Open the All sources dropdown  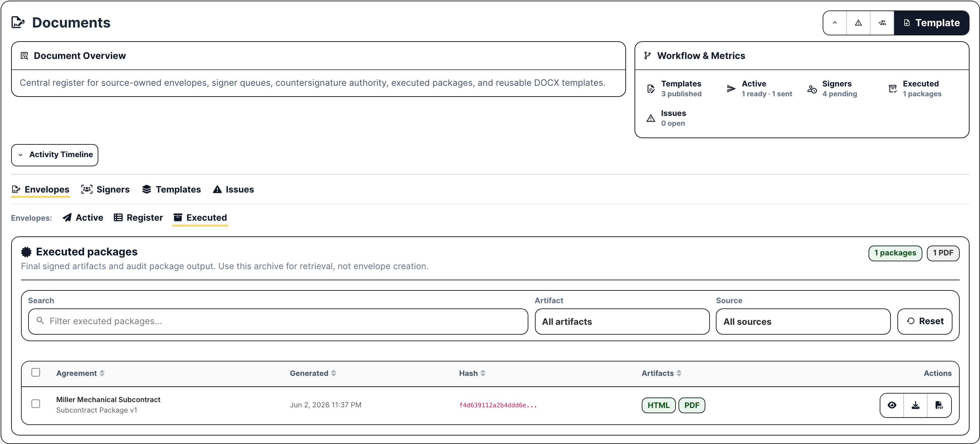point(803,322)
